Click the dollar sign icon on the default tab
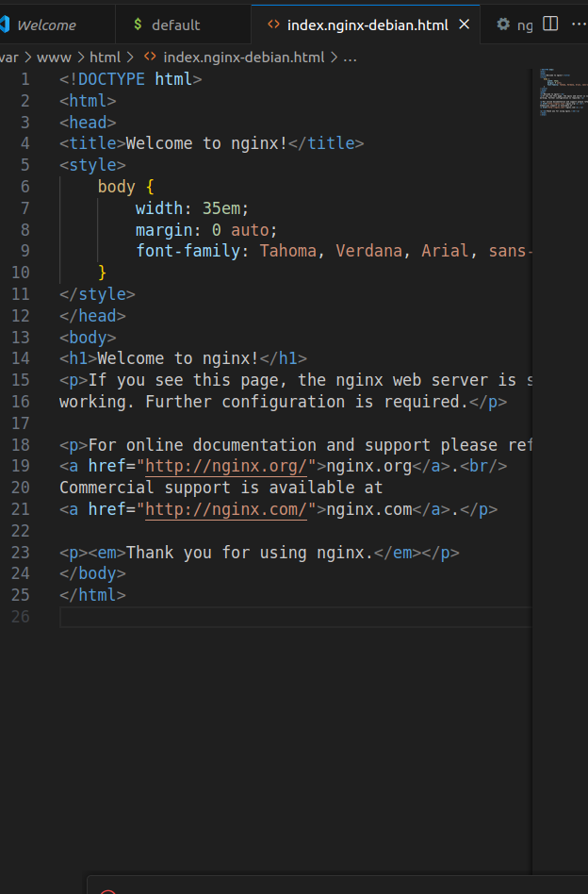This screenshot has height=894, width=588. [138, 24]
